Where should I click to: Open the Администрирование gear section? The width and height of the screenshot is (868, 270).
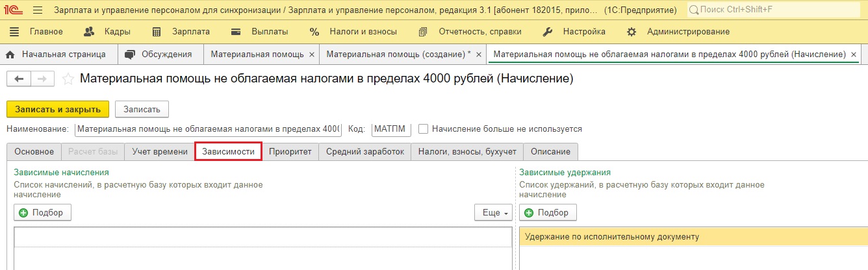(678, 32)
